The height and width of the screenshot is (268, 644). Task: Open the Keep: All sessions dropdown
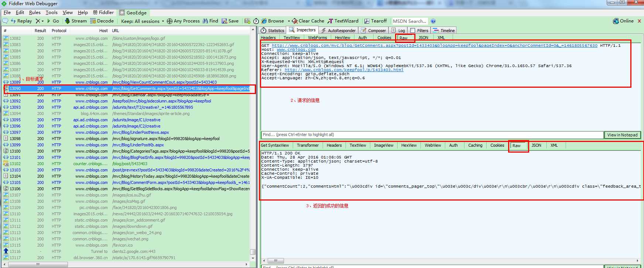click(143, 21)
